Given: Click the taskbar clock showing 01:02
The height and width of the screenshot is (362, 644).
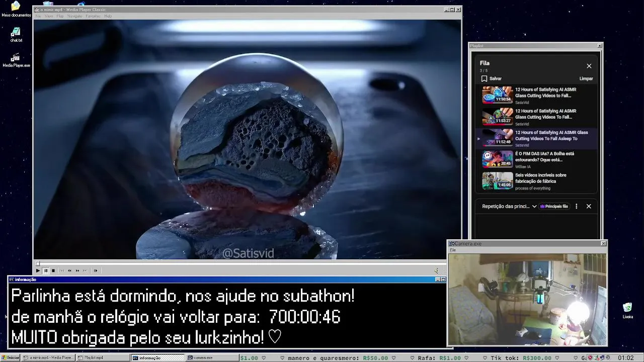Looking at the screenshot, I should point(625,357).
